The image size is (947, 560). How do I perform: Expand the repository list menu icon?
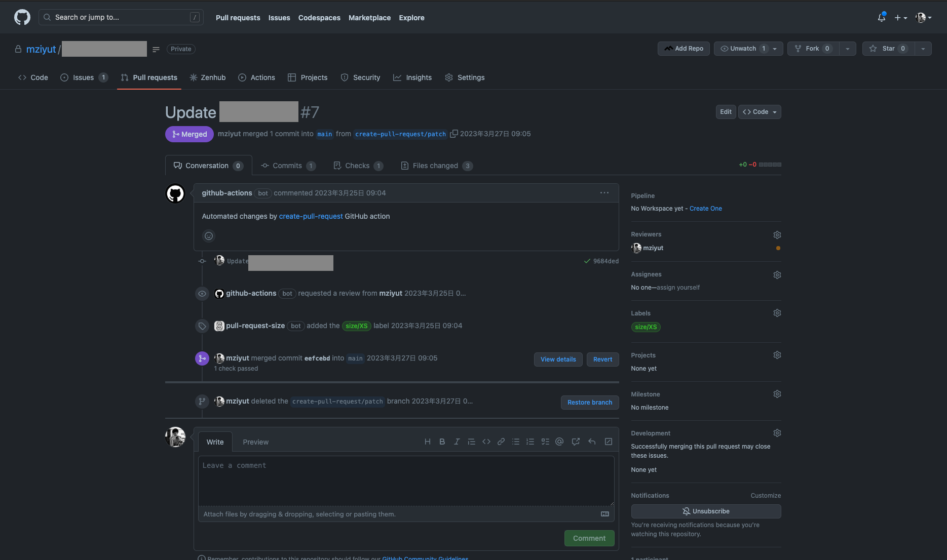tap(156, 49)
